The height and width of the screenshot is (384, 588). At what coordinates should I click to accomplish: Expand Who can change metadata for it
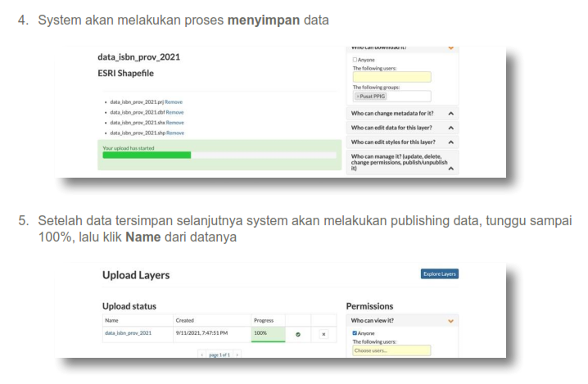[x=450, y=112]
